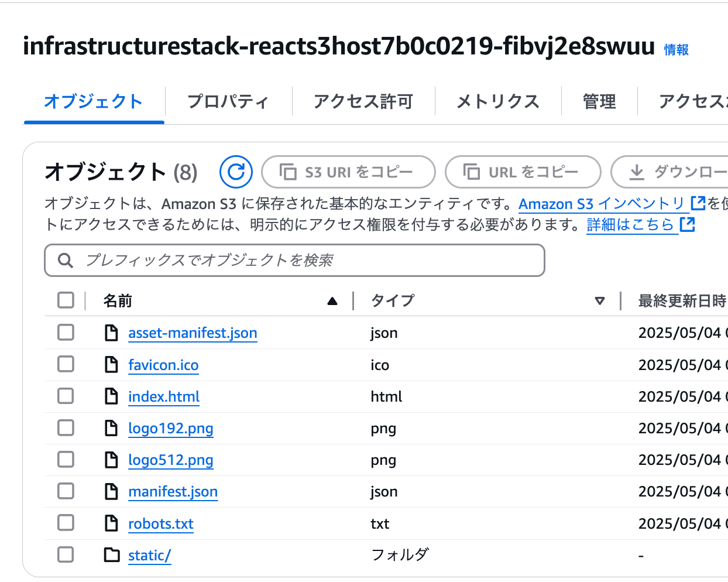
Task: Click the folder icon beside static/
Action: (111, 554)
